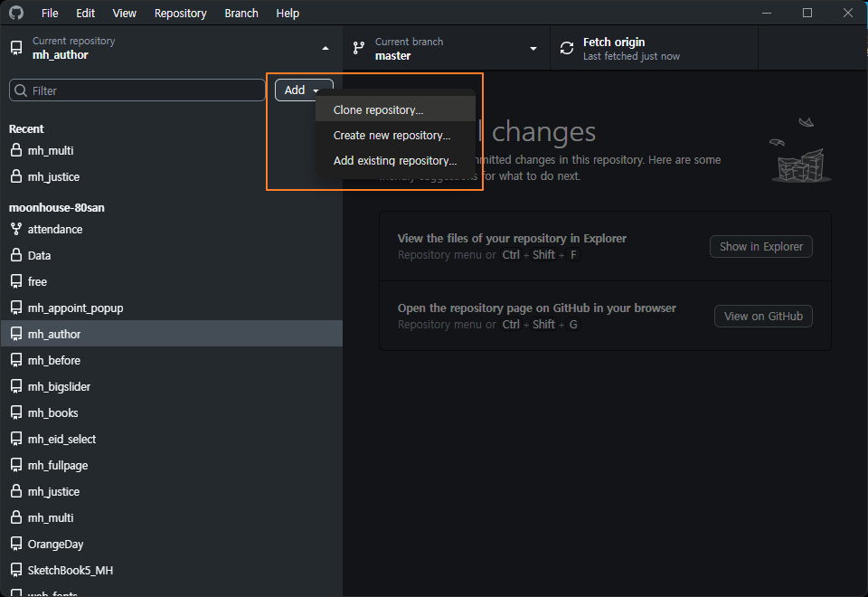Screen dimensions: 868x597
Task: Choose Add existing repository... option
Action: [395, 161]
